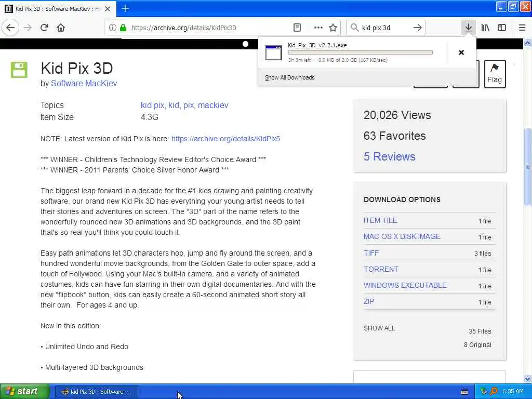Switch to Kid Pix 3D taskbar window
Image resolution: width=532 pixels, height=399 pixels.
[x=96, y=392]
